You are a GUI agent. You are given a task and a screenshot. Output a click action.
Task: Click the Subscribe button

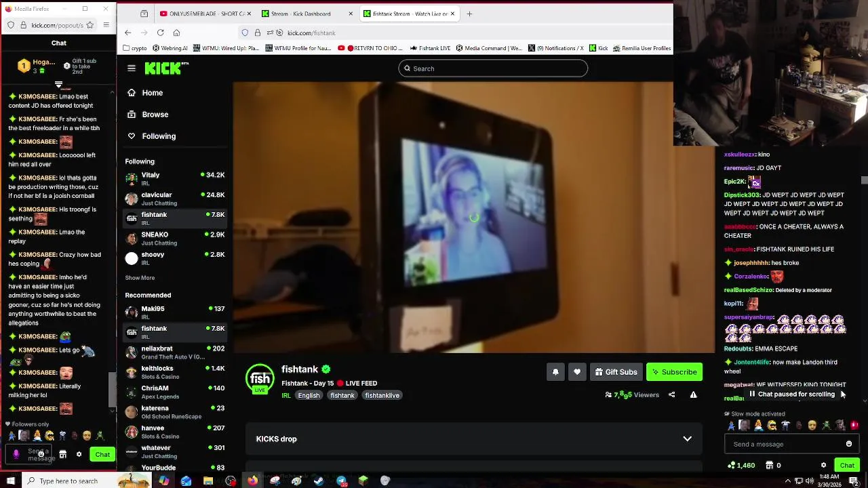point(674,371)
